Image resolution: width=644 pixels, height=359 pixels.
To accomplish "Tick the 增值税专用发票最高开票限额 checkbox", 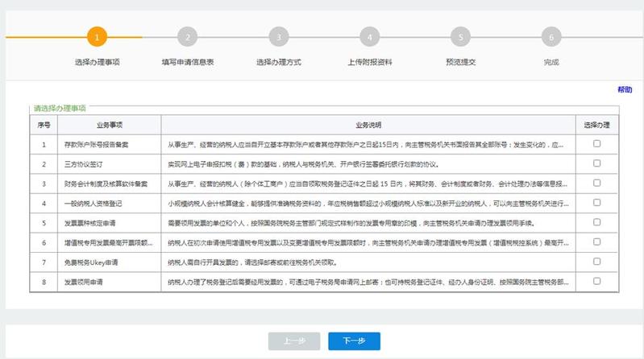I will pyautogui.click(x=596, y=241).
